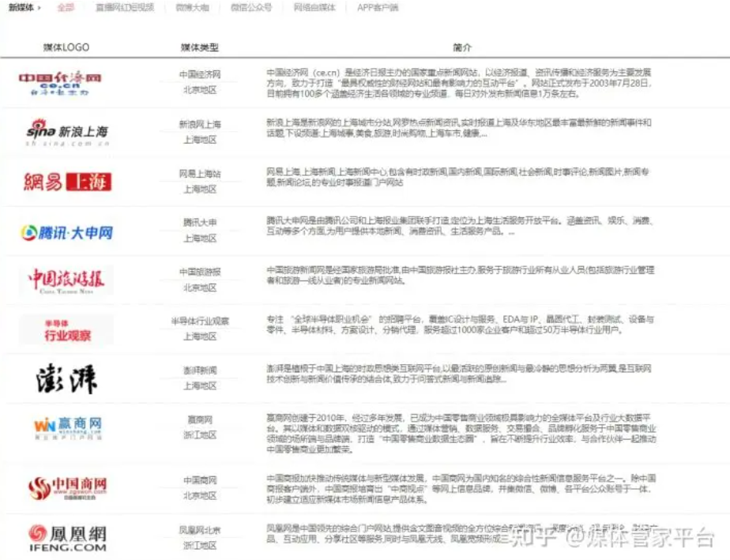Click the 中国经济网 ce.cn logo
The width and height of the screenshot is (730, 560).
[x=59, y=83]
